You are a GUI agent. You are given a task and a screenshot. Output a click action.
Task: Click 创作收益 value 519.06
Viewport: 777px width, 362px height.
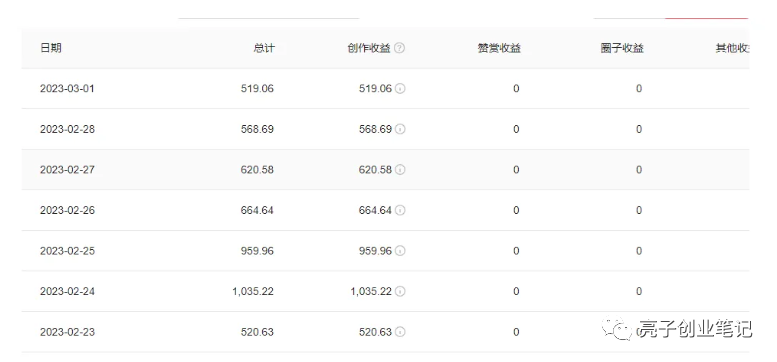click(x=375, y=89)
